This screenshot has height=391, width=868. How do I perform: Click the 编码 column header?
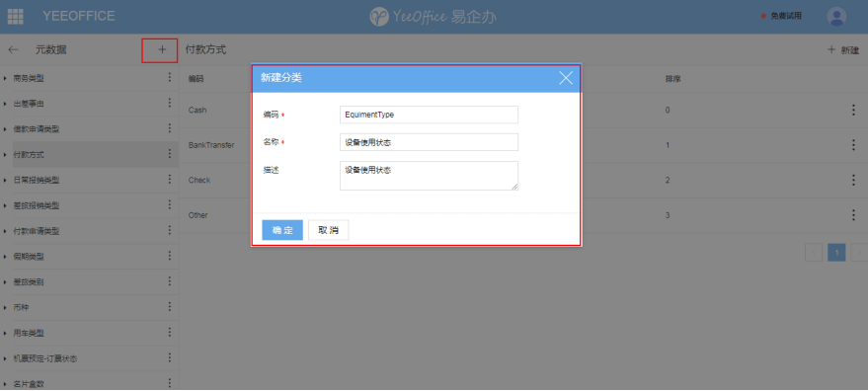pos(196,79)
